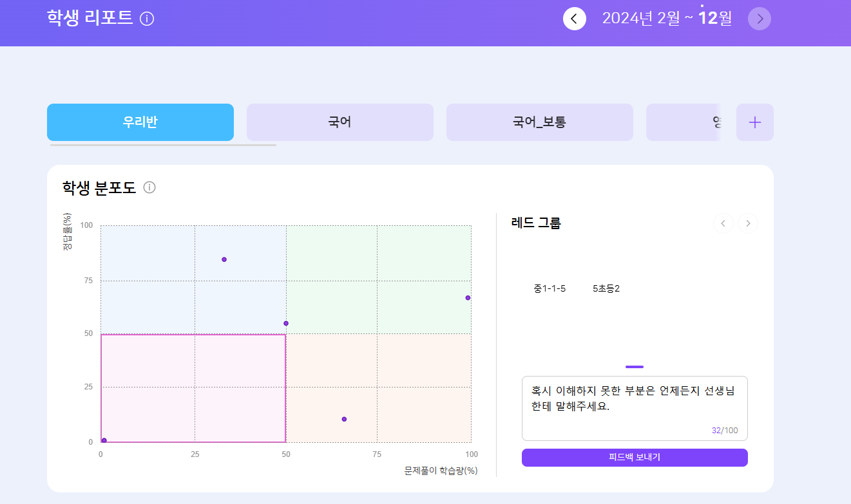Select student 5초등2 in red group
851x504 pixels.
pos(606,288)
